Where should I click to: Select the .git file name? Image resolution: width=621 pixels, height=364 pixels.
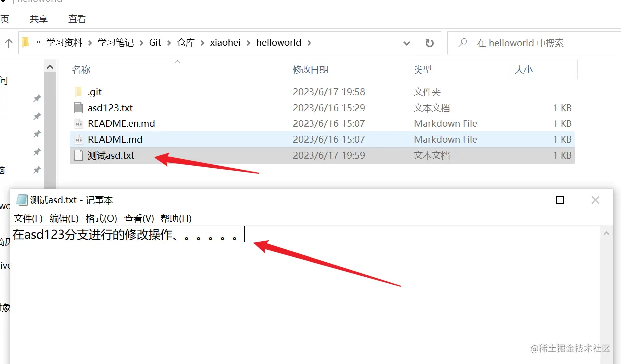point(95,92)
